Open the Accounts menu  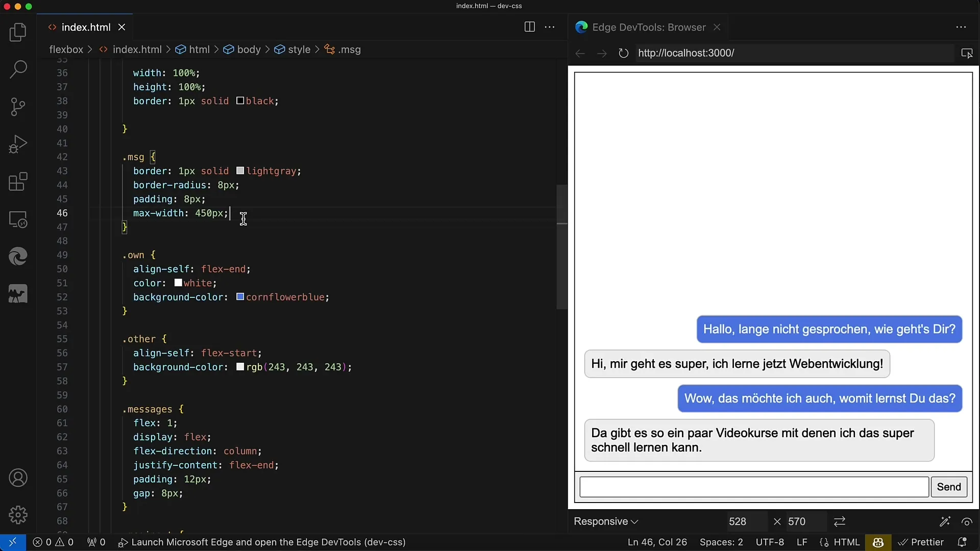pos(18,478)
